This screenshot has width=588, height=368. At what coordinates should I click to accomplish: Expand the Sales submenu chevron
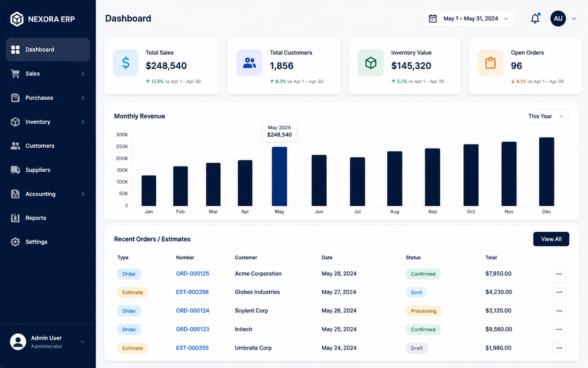tap(83, 74)
